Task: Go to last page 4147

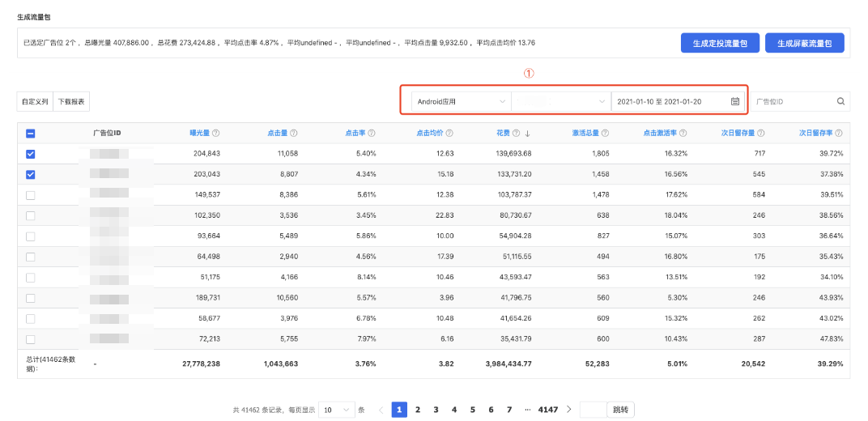Action: tap(548, 410)
